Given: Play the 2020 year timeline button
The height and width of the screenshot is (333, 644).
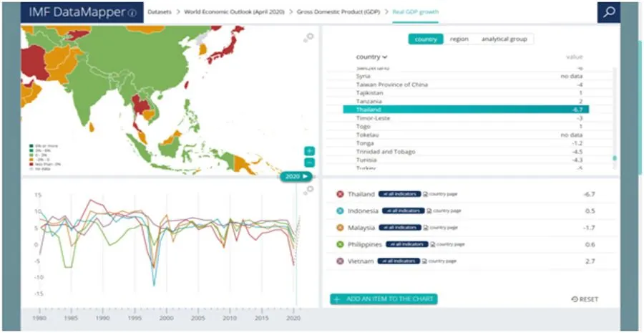Looking at the screenshot, I should (296, 176).
